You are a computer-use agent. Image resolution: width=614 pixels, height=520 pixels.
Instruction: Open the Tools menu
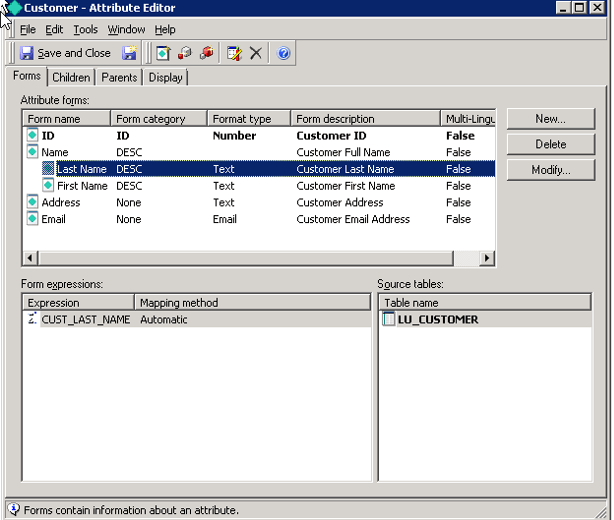(x=85, y=30)
